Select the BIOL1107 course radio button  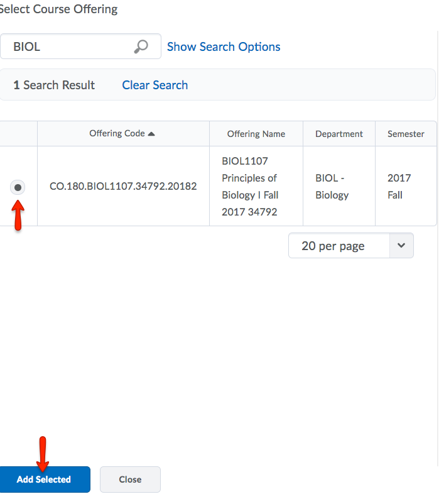click(x=18, y=187)
